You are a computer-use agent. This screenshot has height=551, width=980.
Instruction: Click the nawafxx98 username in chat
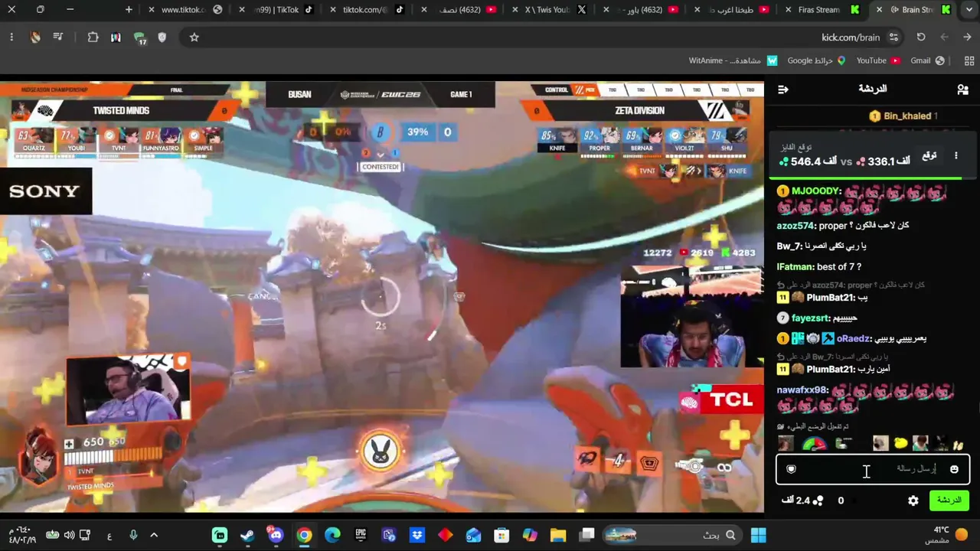click(802, 390)
